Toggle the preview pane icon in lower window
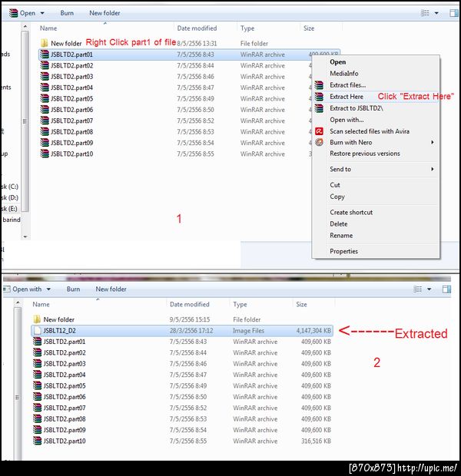 coord(446,289)
